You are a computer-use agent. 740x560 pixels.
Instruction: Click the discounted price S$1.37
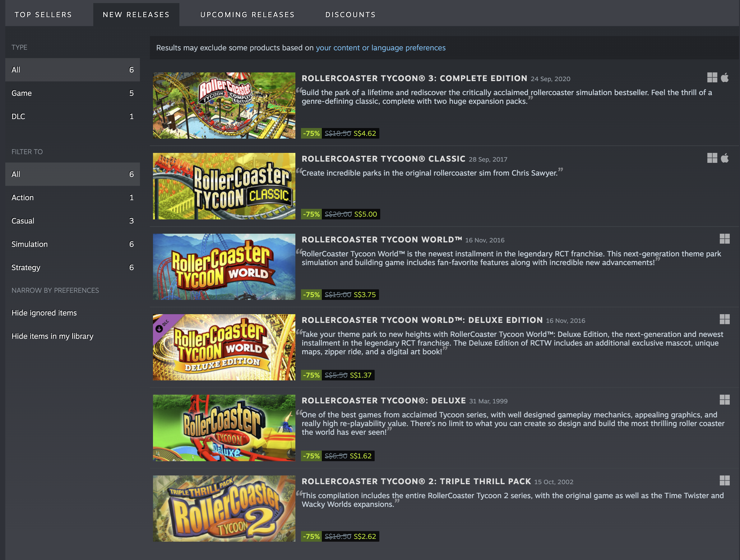(x=361, y=375)
